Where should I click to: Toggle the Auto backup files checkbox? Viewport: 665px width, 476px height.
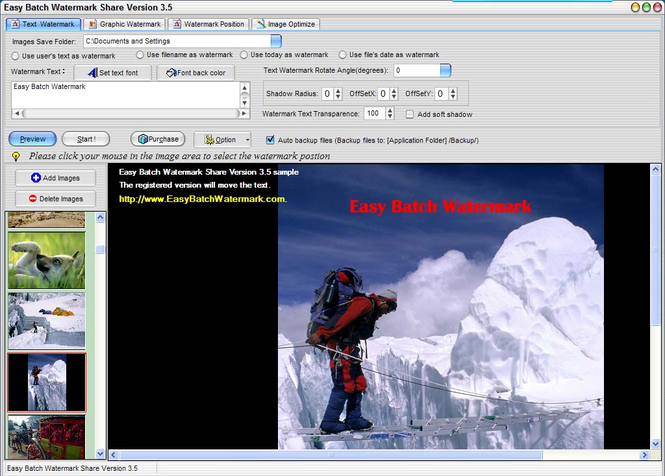270,140
